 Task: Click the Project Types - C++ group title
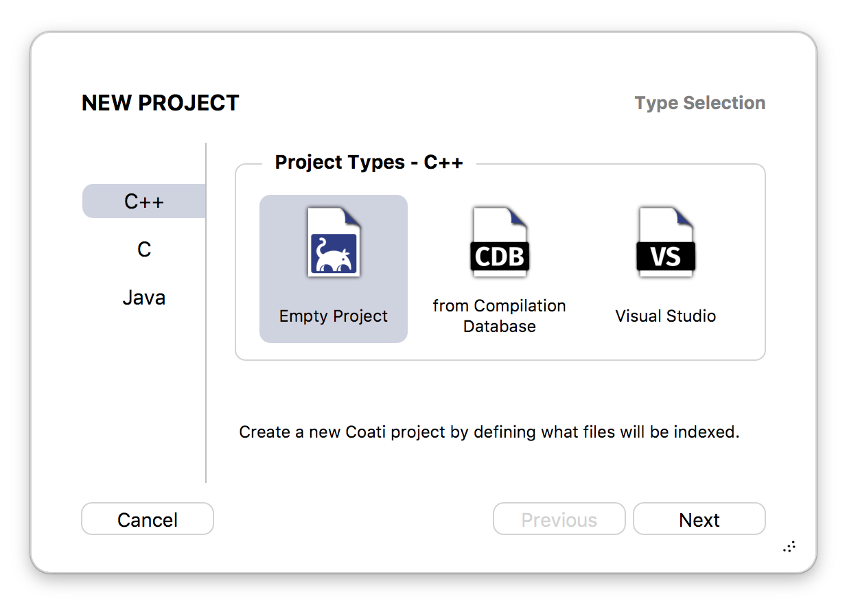pos(369,163)
